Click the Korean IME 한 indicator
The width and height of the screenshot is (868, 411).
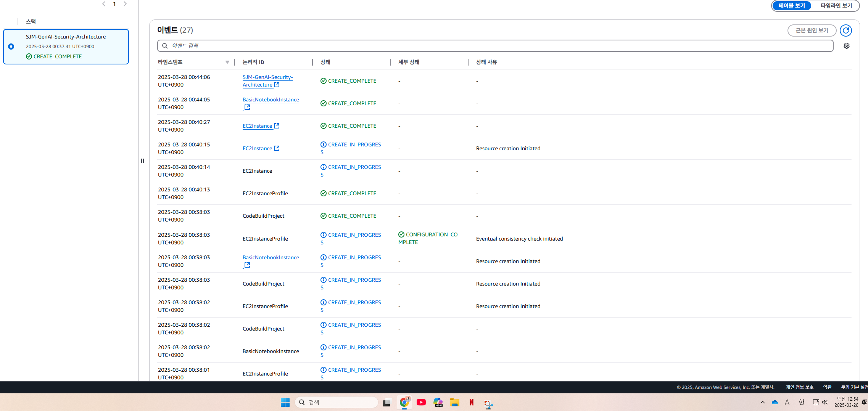tap(801, 402)
